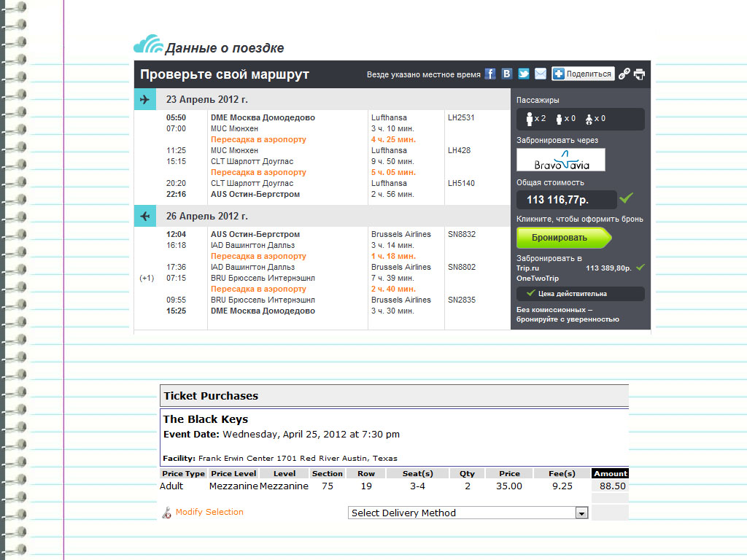Viewport: 747px width, 560px height.
Task: Share the itinerary on Twitter
Action: coord(524,74)
